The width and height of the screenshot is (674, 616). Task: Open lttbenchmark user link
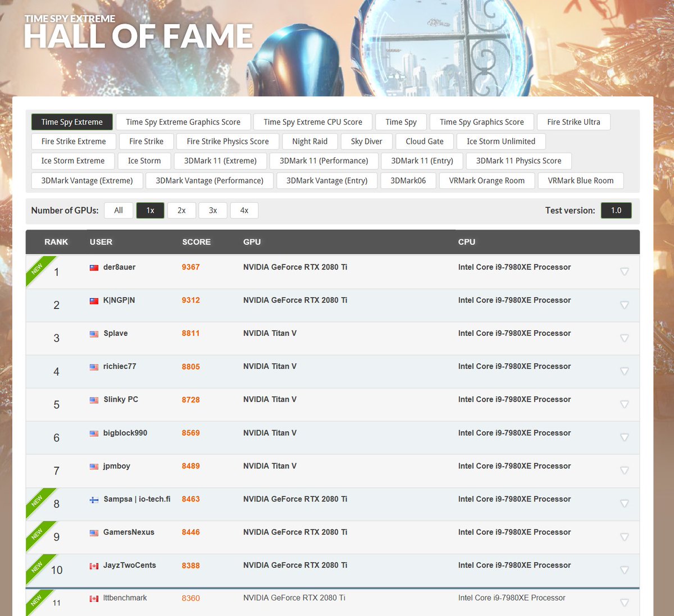click(125, 598)
